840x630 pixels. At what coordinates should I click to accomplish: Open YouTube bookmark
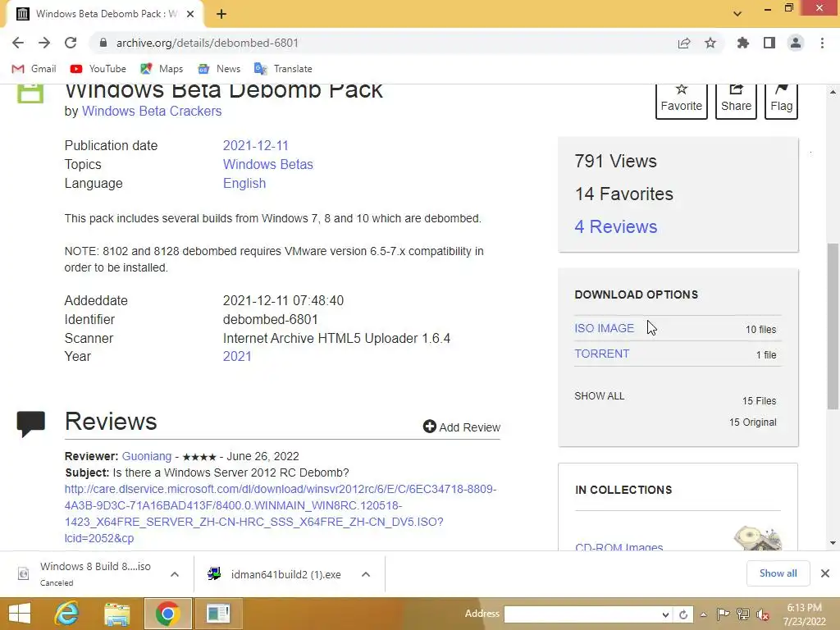[x=98, y=69]
